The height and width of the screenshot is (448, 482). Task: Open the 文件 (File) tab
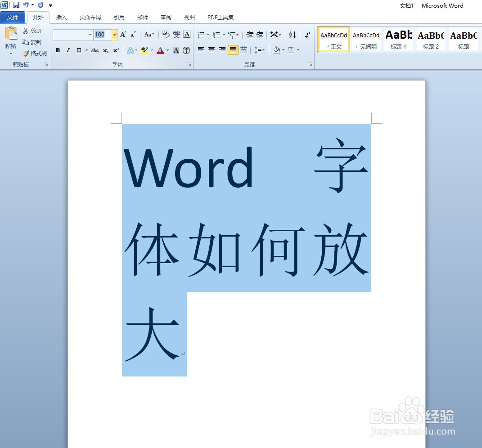point(13,18)
